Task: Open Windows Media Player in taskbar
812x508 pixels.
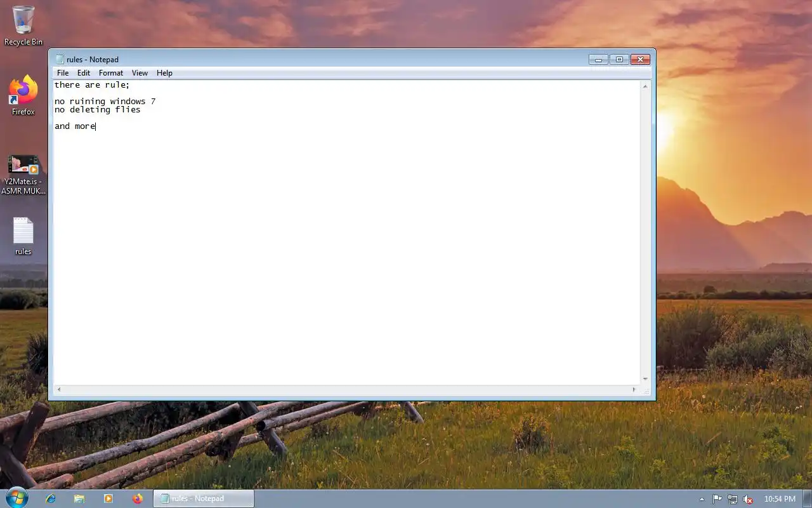Action: (x=108, y=499)
